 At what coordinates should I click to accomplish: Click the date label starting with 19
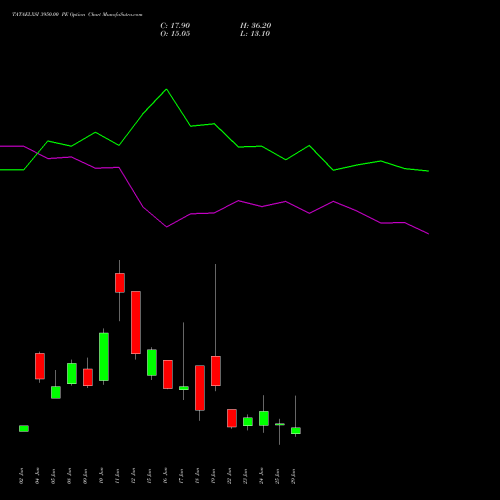click(213, 476)
